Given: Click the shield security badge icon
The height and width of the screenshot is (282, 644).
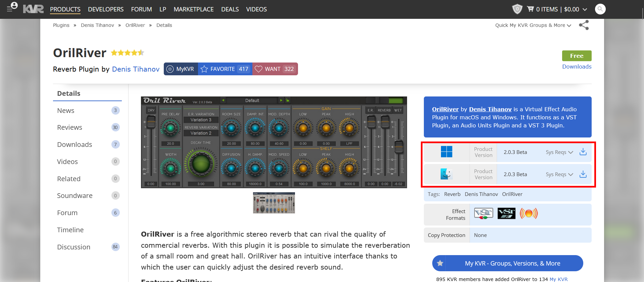Looking at the screenshot, I should pos(517,9).
